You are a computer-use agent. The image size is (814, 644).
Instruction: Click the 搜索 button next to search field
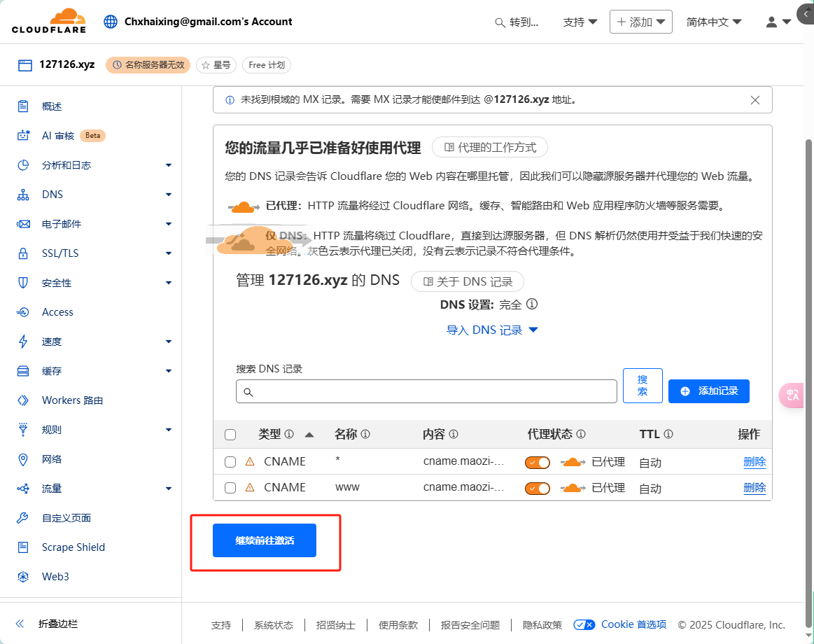(643, 386)
